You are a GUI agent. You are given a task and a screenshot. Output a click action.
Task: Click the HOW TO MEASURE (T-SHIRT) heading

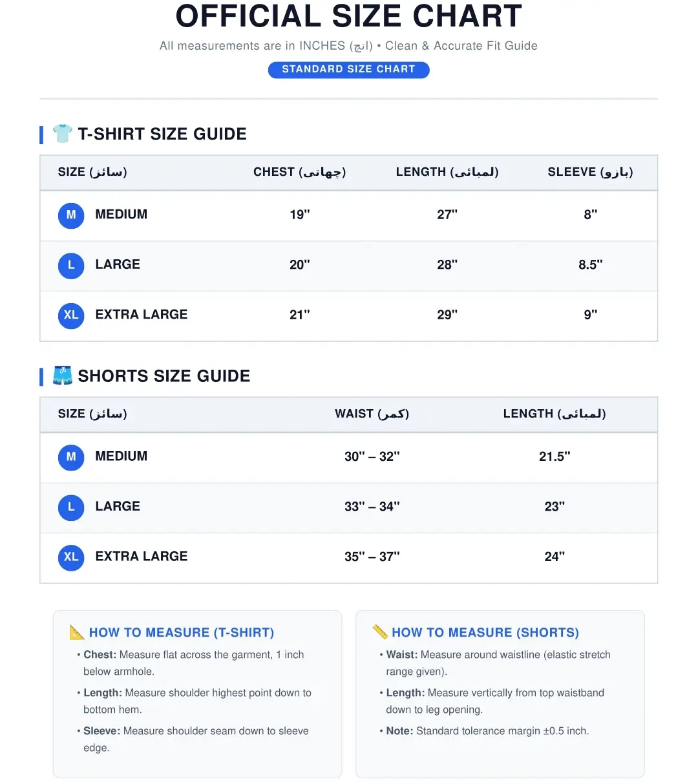(182, 633)
